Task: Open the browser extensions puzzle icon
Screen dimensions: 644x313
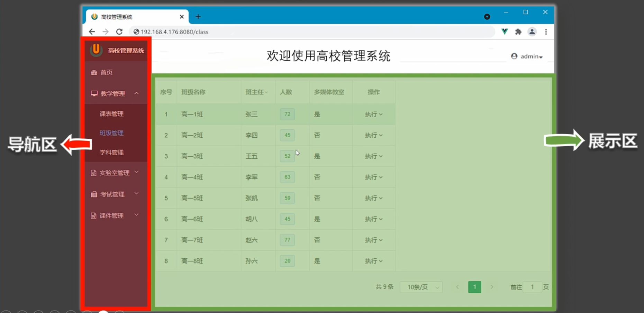Action: (518, 32)
